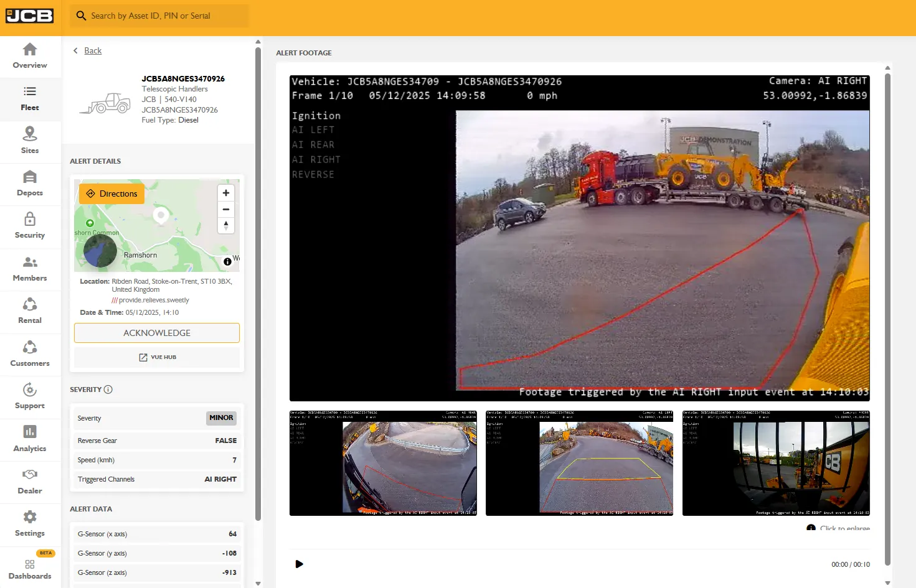Open the Fleet section
Image resolution: width=916 pixels, height=588 pixels.
click(x=30, y=99)
